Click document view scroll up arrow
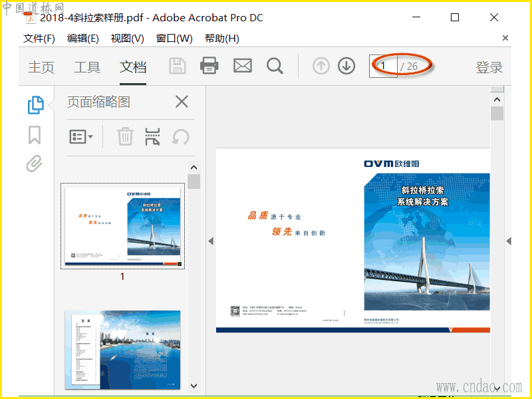 (497, 99)
